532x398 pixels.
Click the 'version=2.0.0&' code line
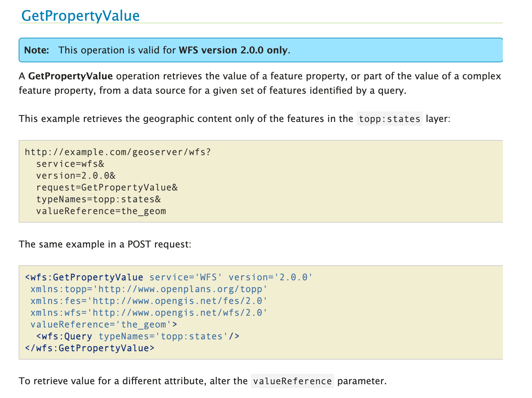tap(76, 176)
